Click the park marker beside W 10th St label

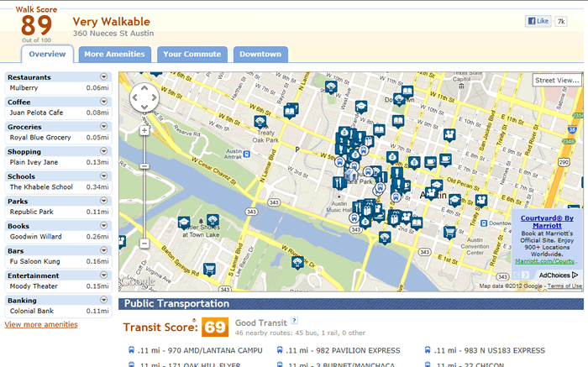[331, 87]
